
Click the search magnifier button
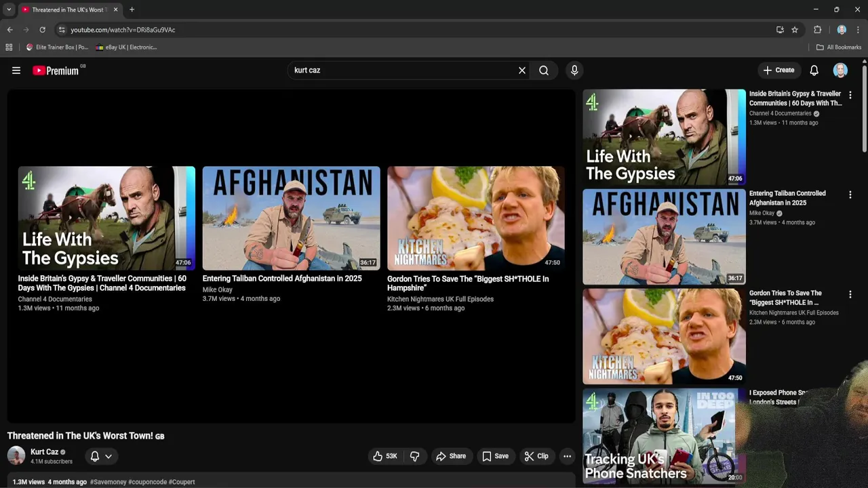pos(544,70)
